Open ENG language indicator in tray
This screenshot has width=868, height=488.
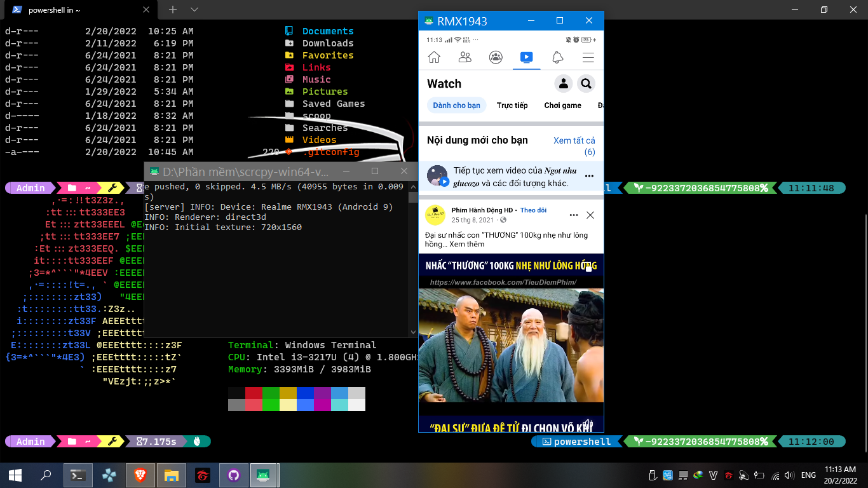click(x=808, y=475)
